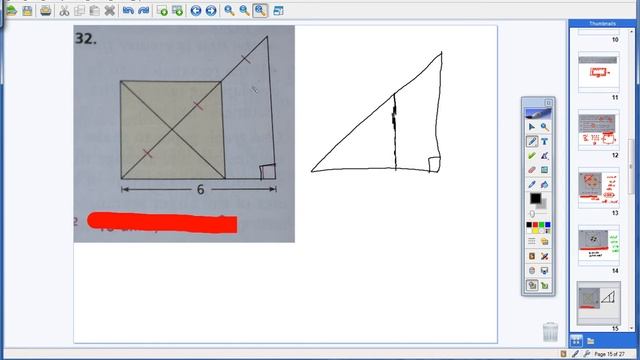Open a file with the folder icon
This screenshot has width=640, height=360.
11,11
